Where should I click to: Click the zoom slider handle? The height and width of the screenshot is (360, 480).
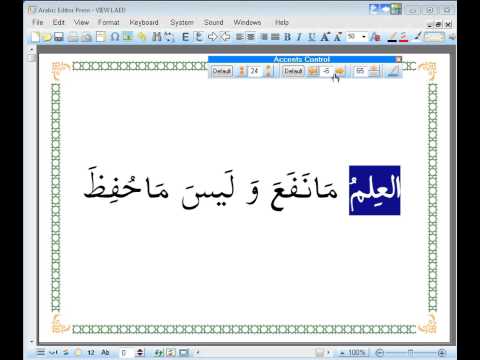410,352
